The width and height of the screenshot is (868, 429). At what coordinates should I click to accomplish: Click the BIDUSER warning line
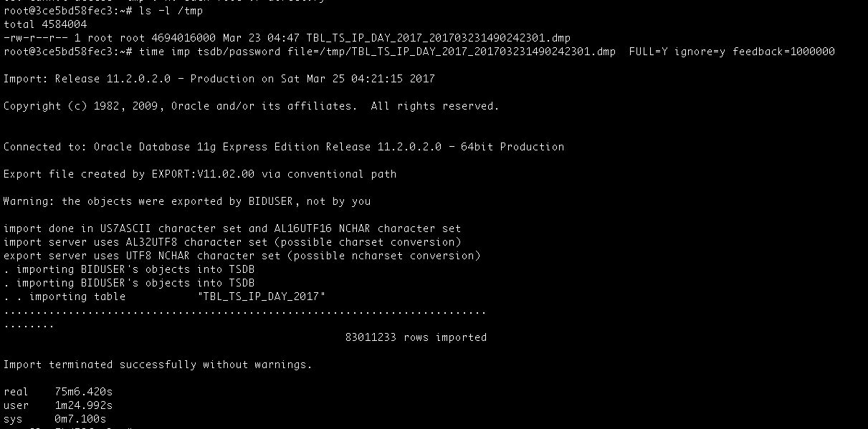click(x=187, y=201)
